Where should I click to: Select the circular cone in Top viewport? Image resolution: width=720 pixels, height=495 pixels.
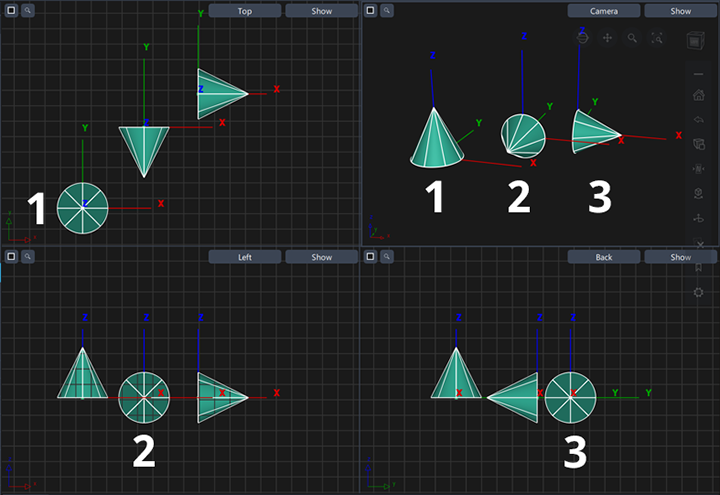(83, 208)
